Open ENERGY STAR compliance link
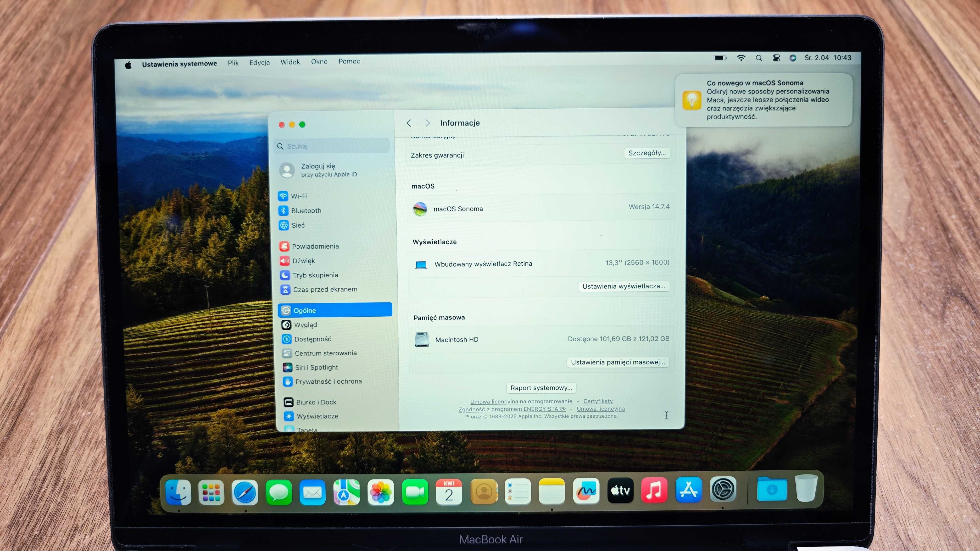 pyautogui.click(x=512, y=409)
